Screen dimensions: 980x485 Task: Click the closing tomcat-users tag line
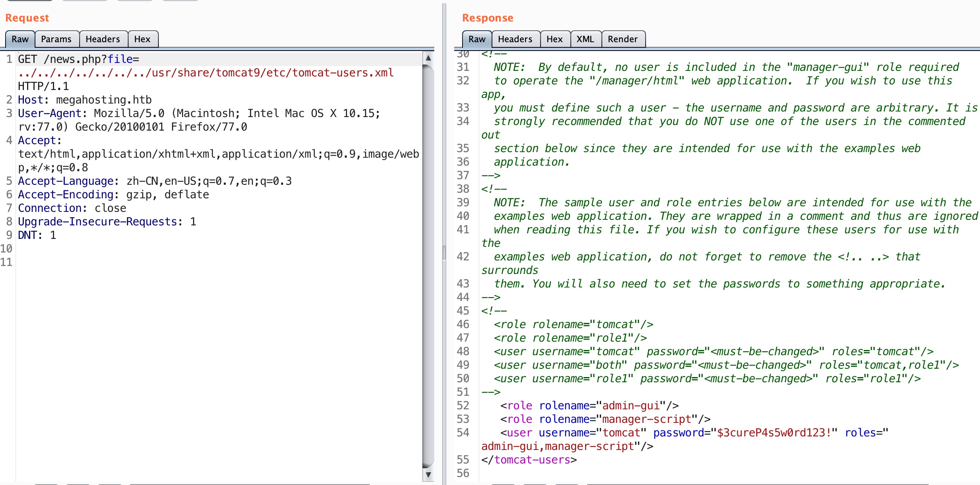[x=529, y=460]
